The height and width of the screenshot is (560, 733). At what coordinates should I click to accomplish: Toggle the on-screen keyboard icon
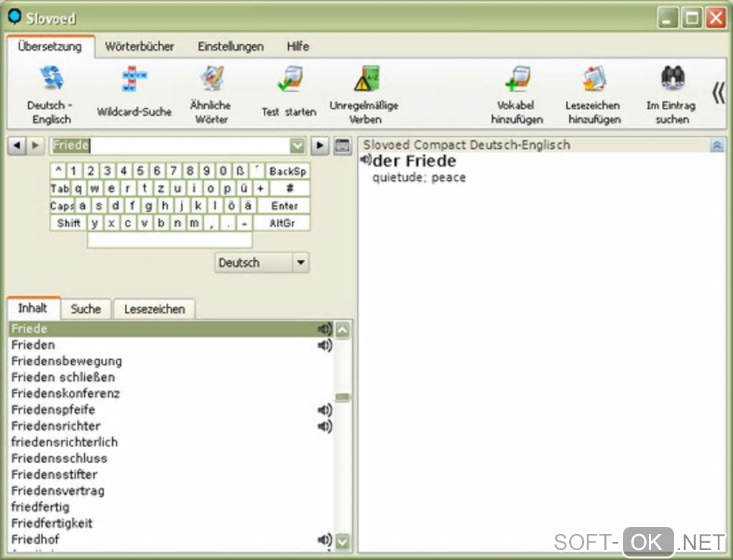[x=342, y=146]
